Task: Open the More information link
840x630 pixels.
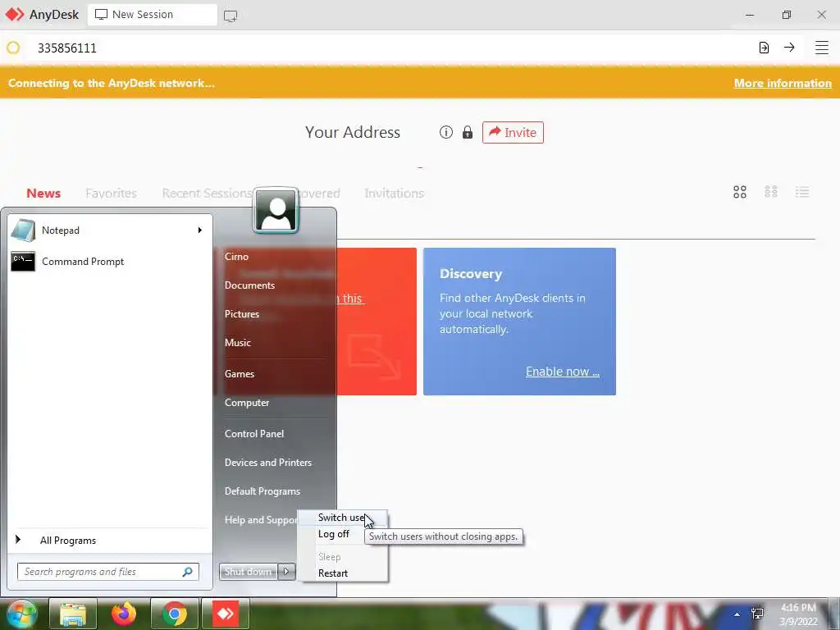Action: click(x=783, y=83)
